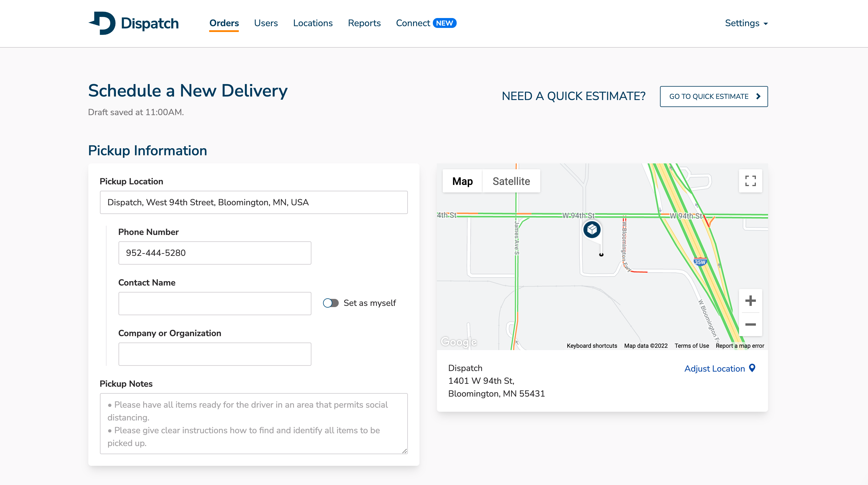Navigate to the Locations page
The image size is (868, 485).
[313, 23]
